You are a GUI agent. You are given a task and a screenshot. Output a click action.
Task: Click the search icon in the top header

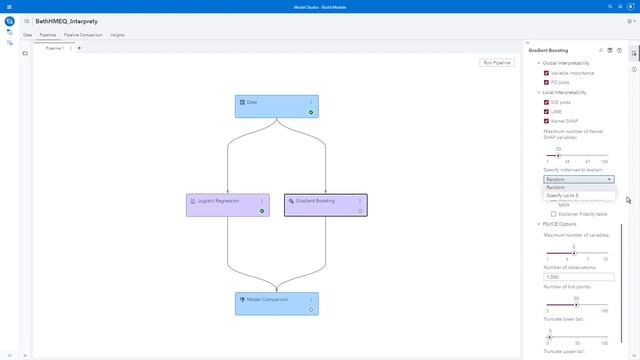point(610,7)
